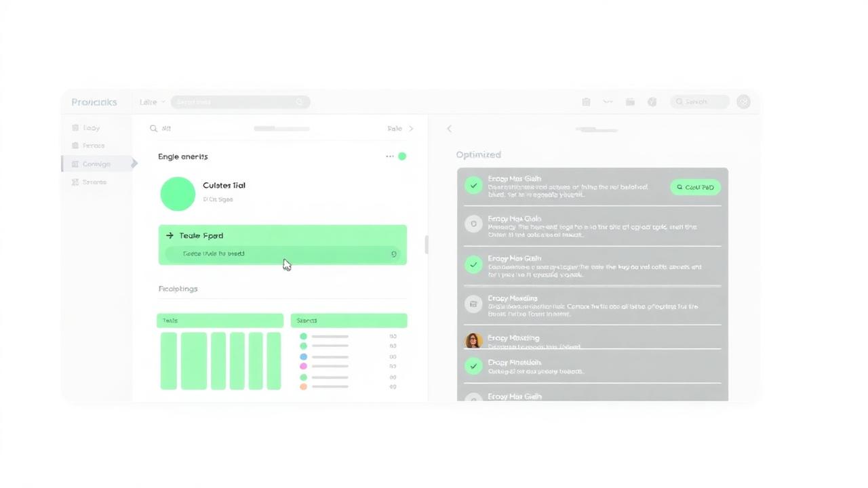Click the Prorodoks title at top left
The width and height of the screenshot is (868, 488).
pyautogui.click(x=94, y=102)
